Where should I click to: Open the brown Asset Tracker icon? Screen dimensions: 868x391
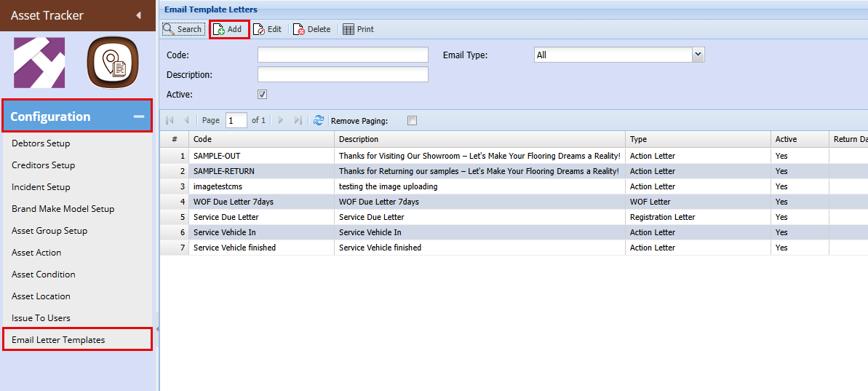click(x=112, y=63)
